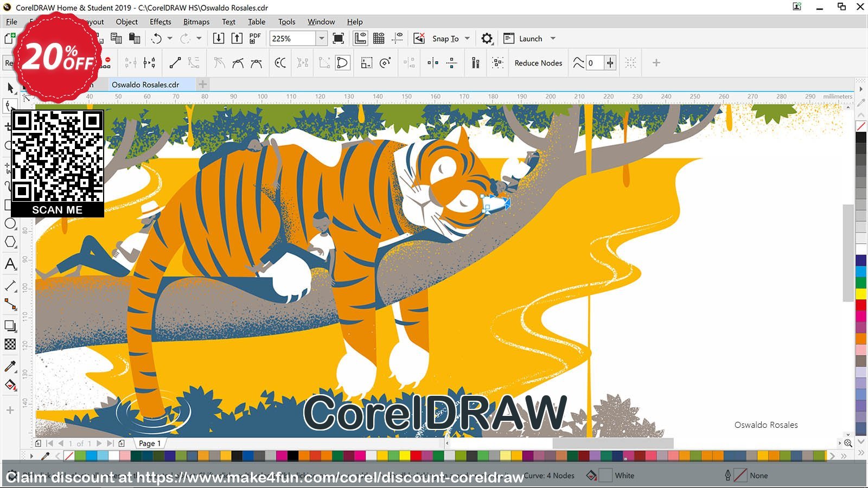This screenshot has height=488, width=868.
Task: Click the Export icon
Action: click(x=237, y=38)
